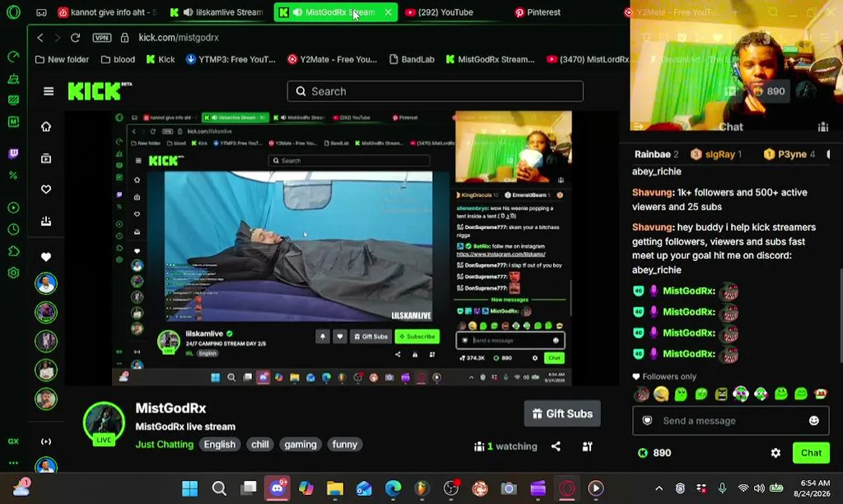
Task: Click the KICK logo
Action: coord(99,91)
